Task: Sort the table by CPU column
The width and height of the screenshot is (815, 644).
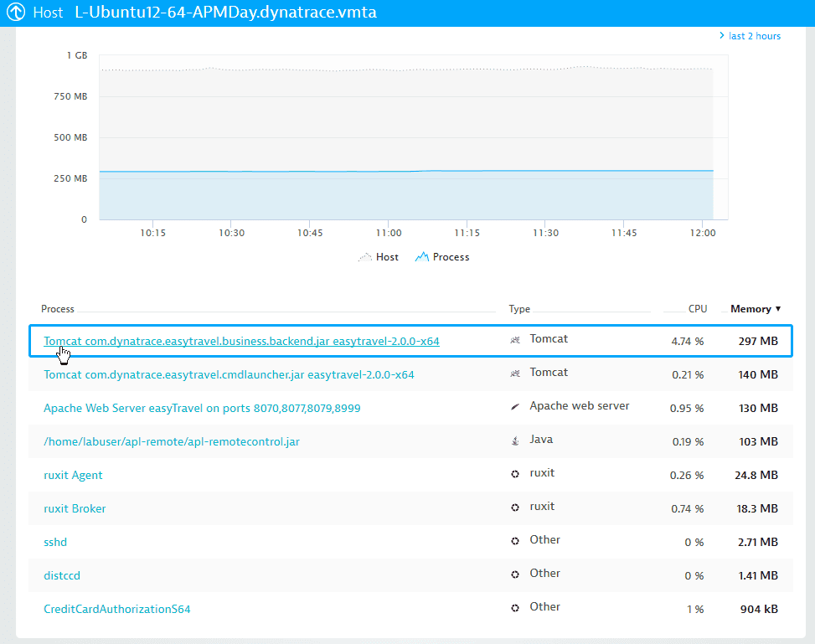Action: click(x=698, y=309)
